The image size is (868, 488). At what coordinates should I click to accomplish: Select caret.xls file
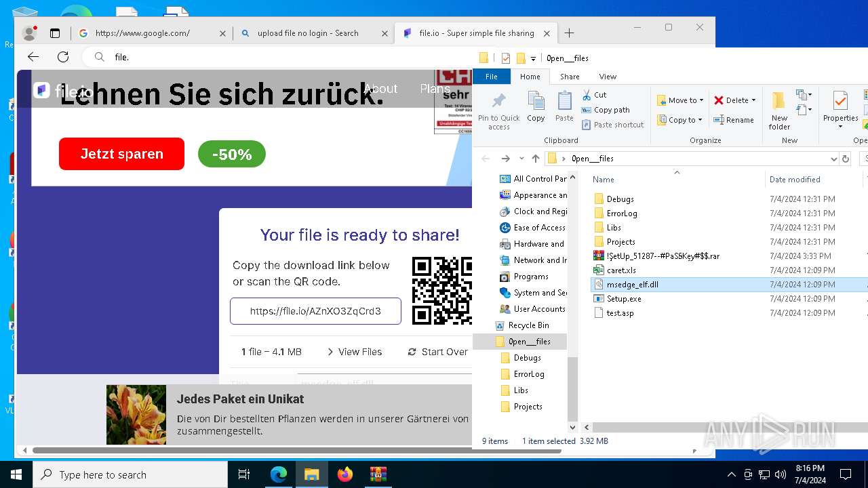pos(620,270)
